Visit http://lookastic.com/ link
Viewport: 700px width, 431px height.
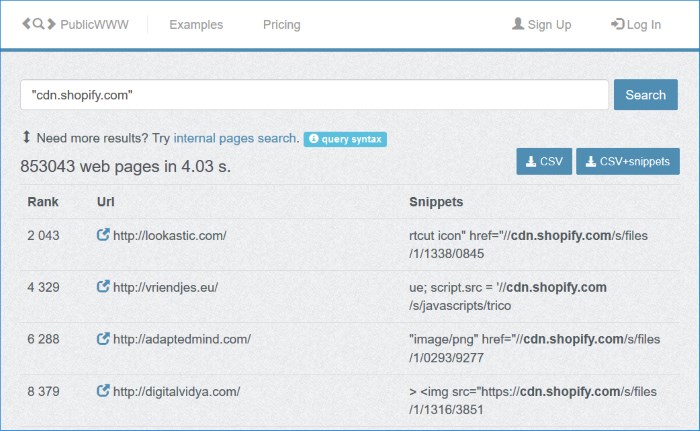coord(170,235)
